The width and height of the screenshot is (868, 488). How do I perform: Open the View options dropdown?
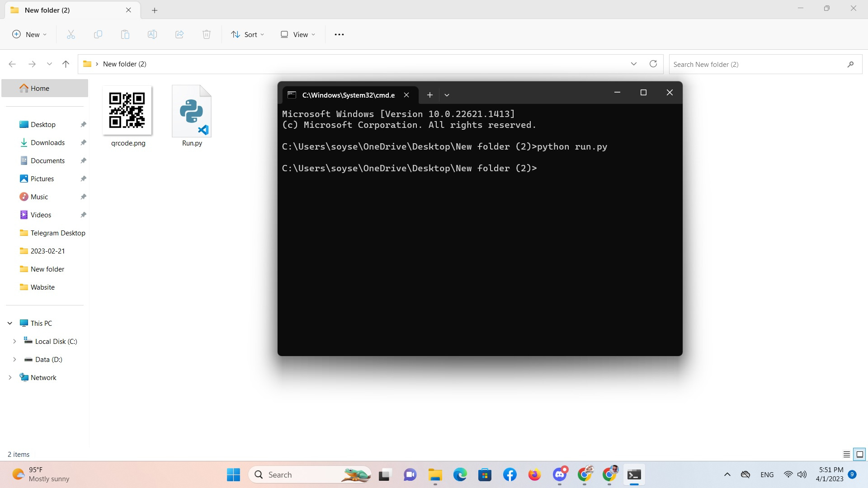point(298,34)
